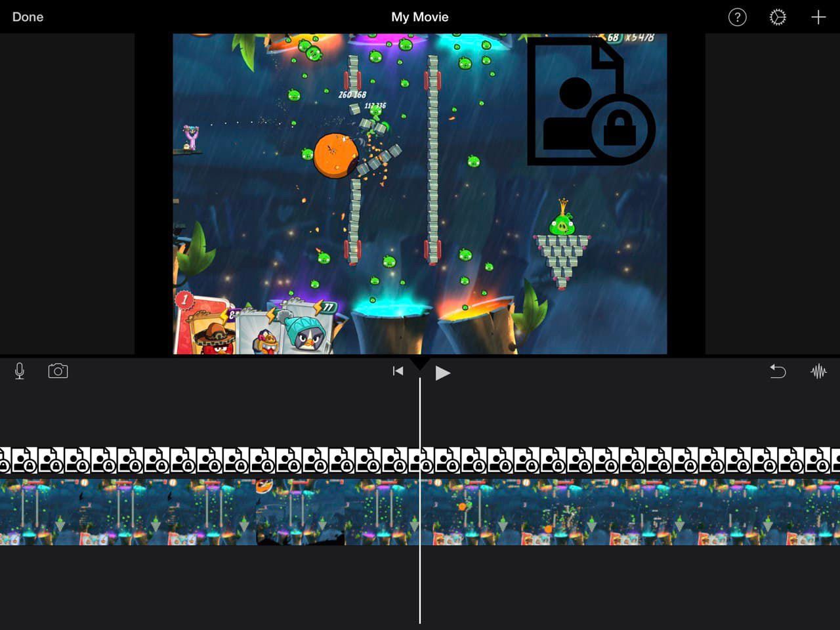This screenshot has width=840, height=630.
Task: Undo the last edit
Action: [778, 371]
